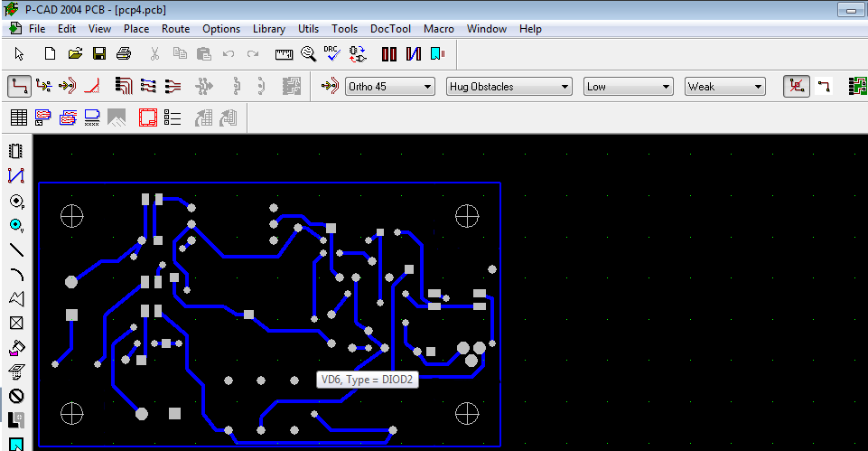Select the Place Arc tool

click(17, 274)
